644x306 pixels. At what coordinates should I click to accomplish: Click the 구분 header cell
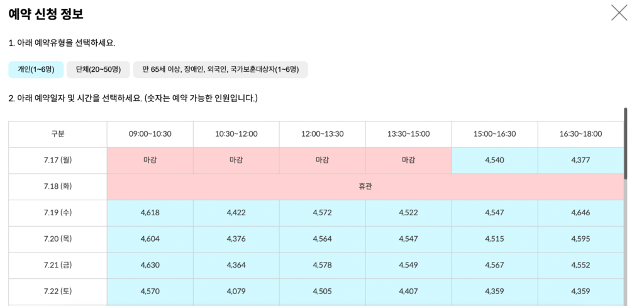point(58,134)
